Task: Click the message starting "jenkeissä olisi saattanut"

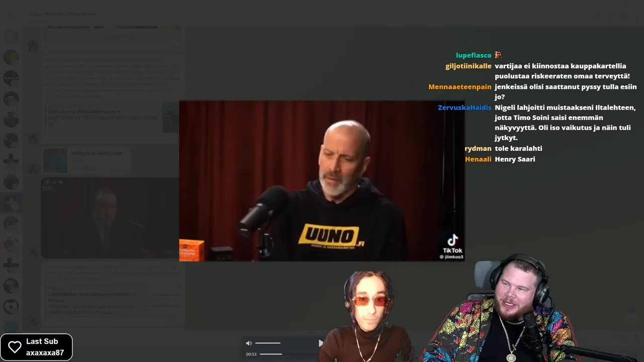Action: pos(566,92)
